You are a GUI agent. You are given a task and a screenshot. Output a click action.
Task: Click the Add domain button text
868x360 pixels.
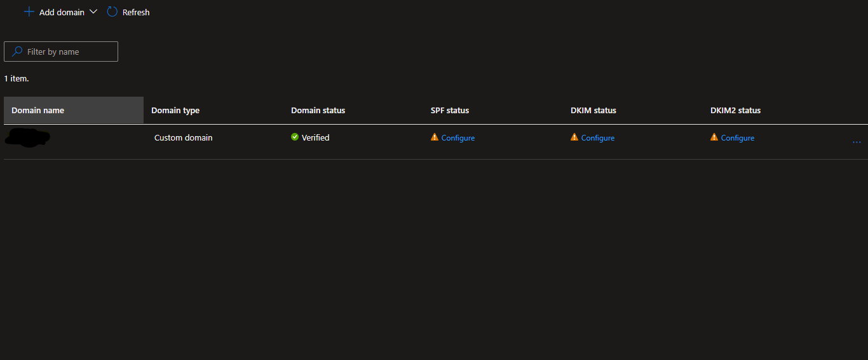[62, 12]
